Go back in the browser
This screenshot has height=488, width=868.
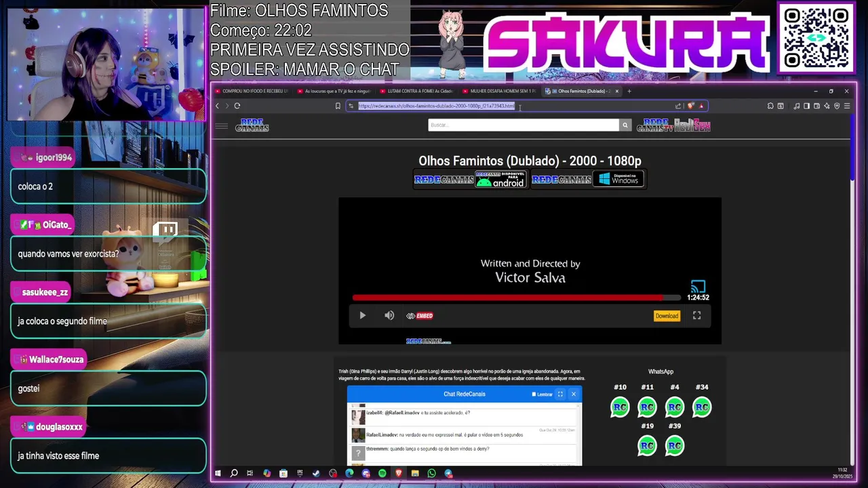click(x=217, y=106)
